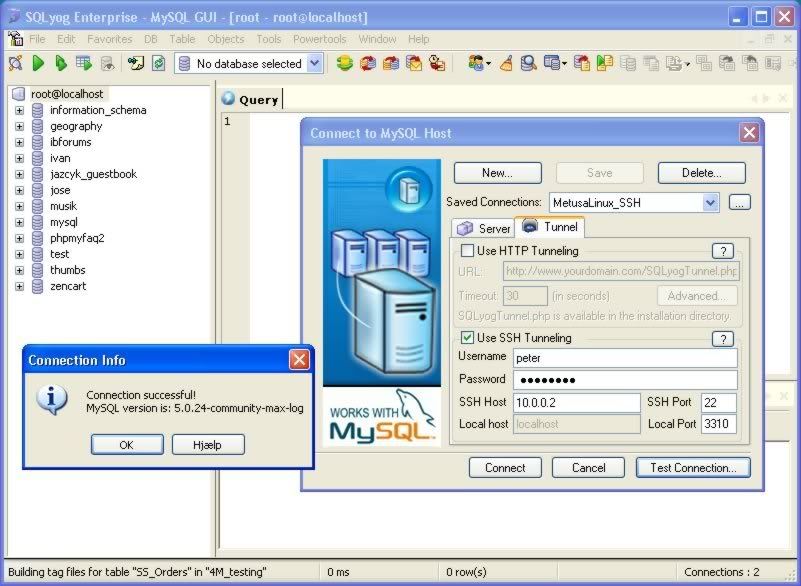Image resolution: width=801 pixels, height=586 pixels.
Task: Click the globe icon on the Query tab
Action: click(228, 98)
